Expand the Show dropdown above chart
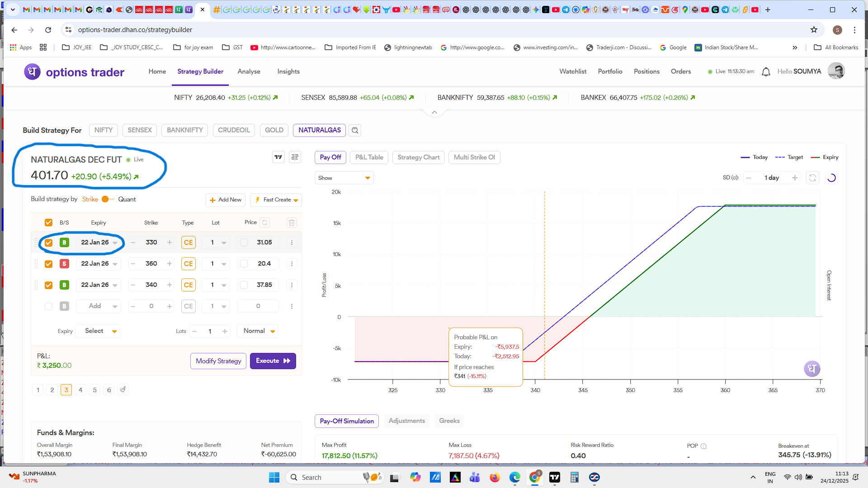 tap(344, 178)
